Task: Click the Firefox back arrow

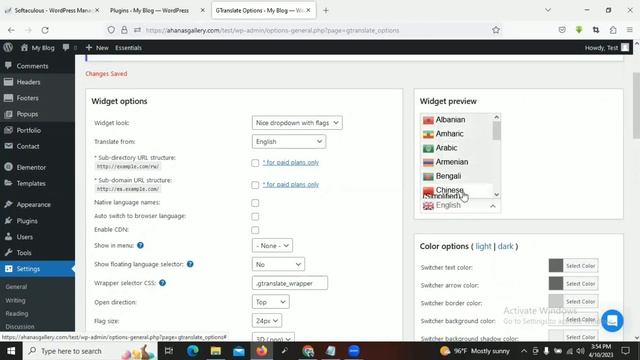Action: pyautogui.click(x=11, y=30)
